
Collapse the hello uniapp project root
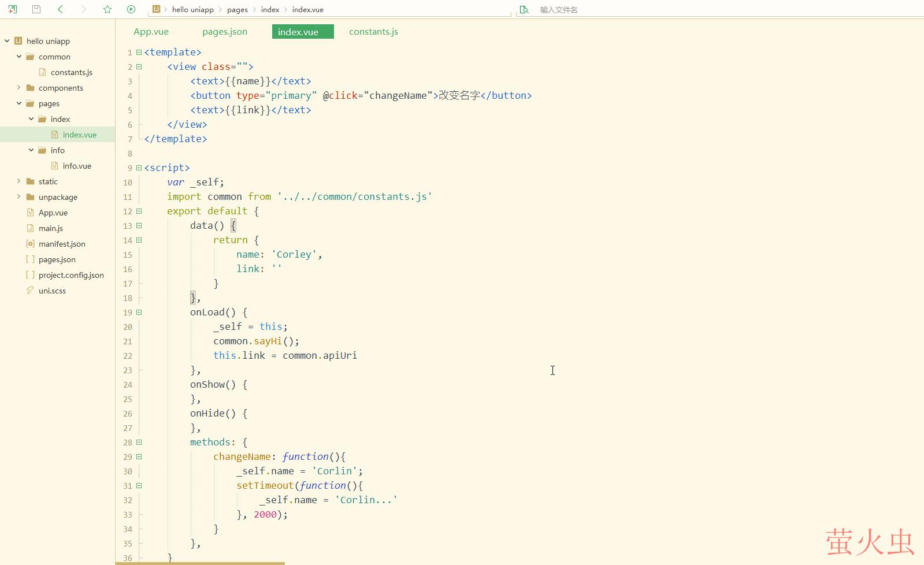pyautogui.click(x=7, y=41)
